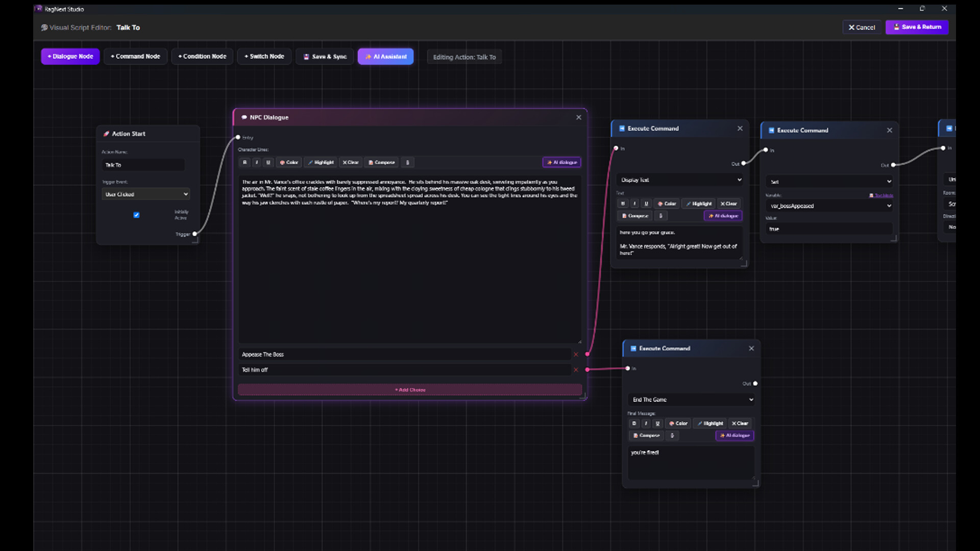This screenshot has height=551, width=980.
Task: Open the AI Assistant
Action: point(385,57)
